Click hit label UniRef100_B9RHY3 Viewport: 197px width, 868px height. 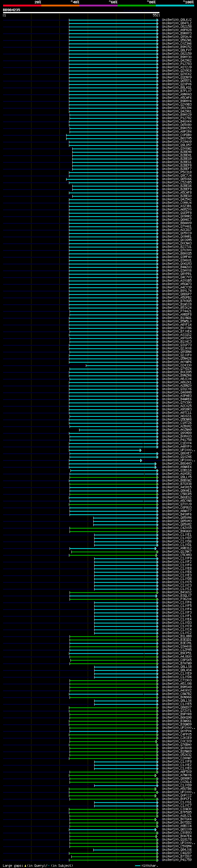point(177,33)
